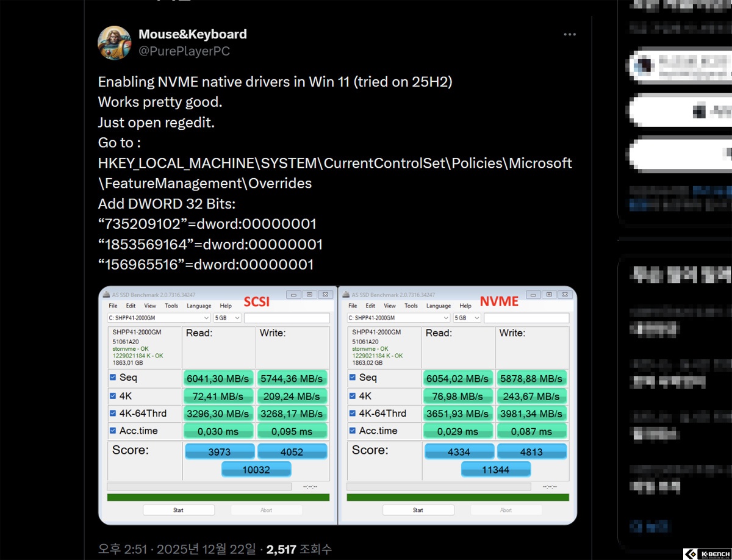Open View menu in SCSI benchmark window
The height and width of the screenshot is (560, 732).
tap(150, 306)
